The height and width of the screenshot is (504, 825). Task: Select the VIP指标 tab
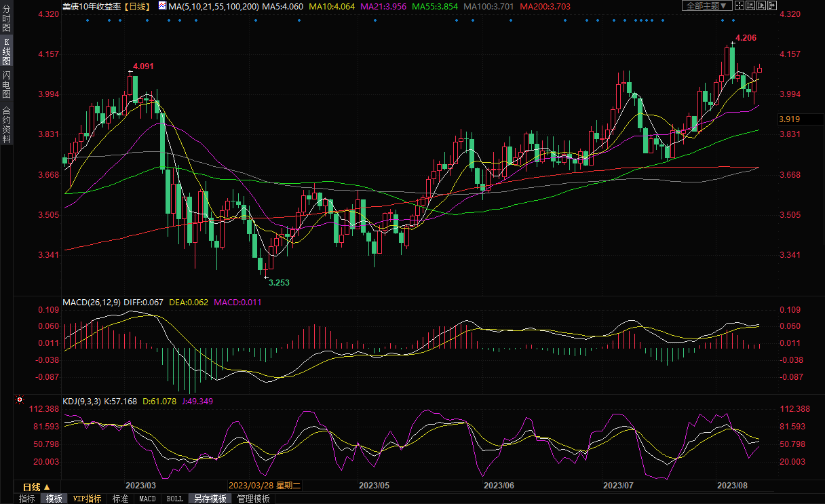(x=87, y=499)
